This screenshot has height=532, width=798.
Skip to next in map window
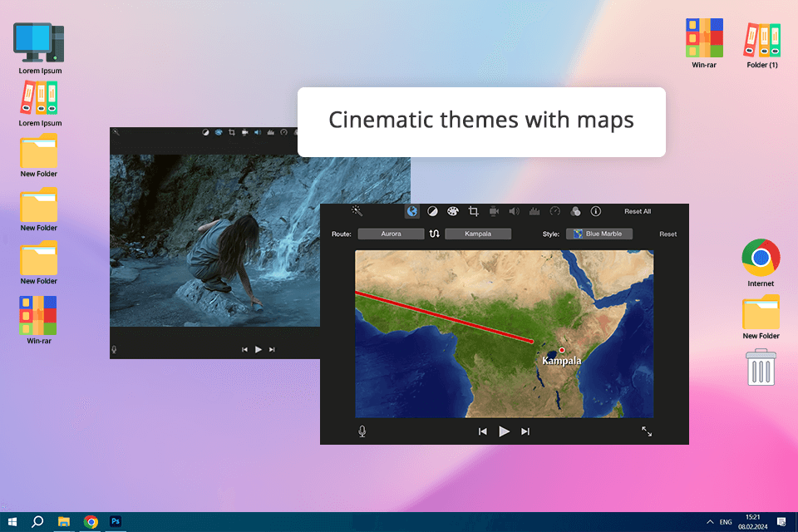pos(525,431)
